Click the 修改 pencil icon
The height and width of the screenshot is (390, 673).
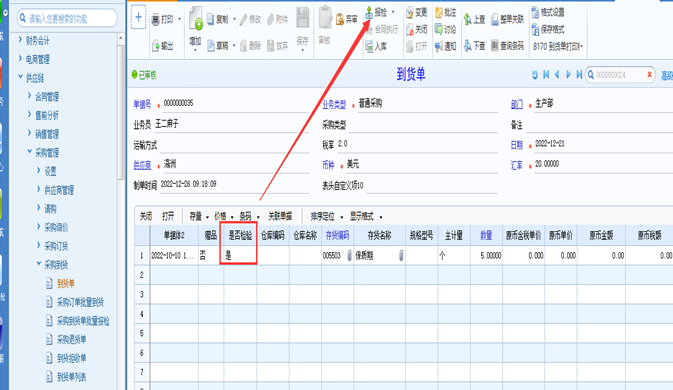pos(243,19)
